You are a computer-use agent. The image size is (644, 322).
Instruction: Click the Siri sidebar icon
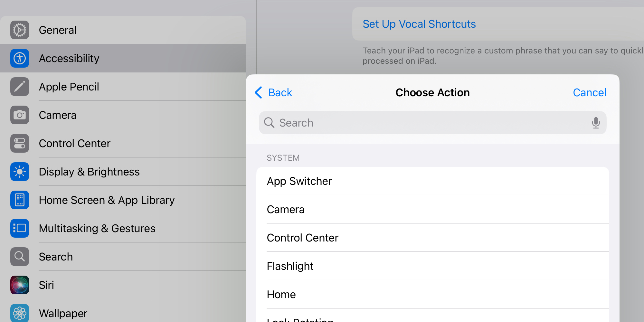tap(19, 285)
